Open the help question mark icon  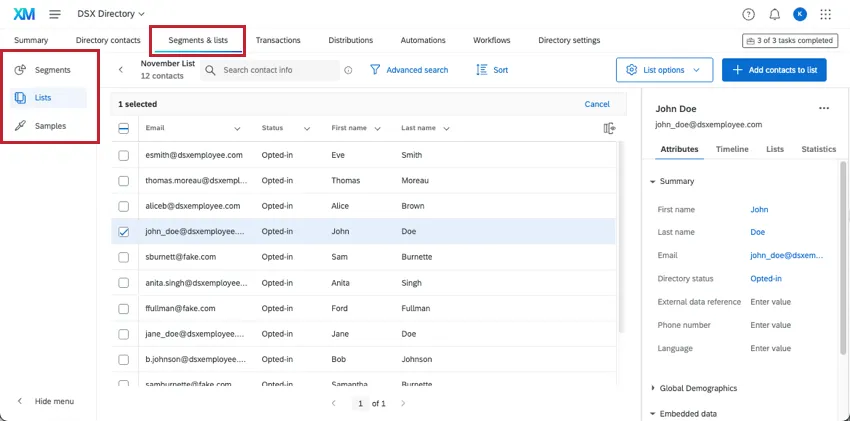tap(749, 14)
